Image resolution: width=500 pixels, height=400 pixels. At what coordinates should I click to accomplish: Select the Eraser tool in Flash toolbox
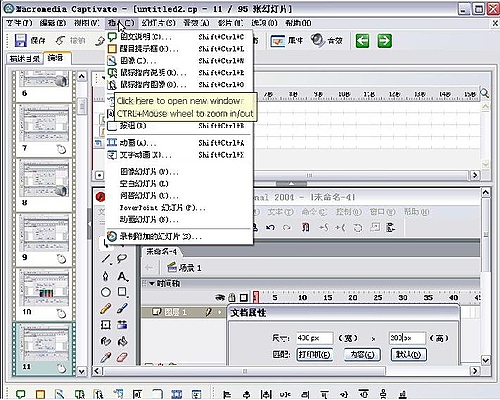pos(122,358)
